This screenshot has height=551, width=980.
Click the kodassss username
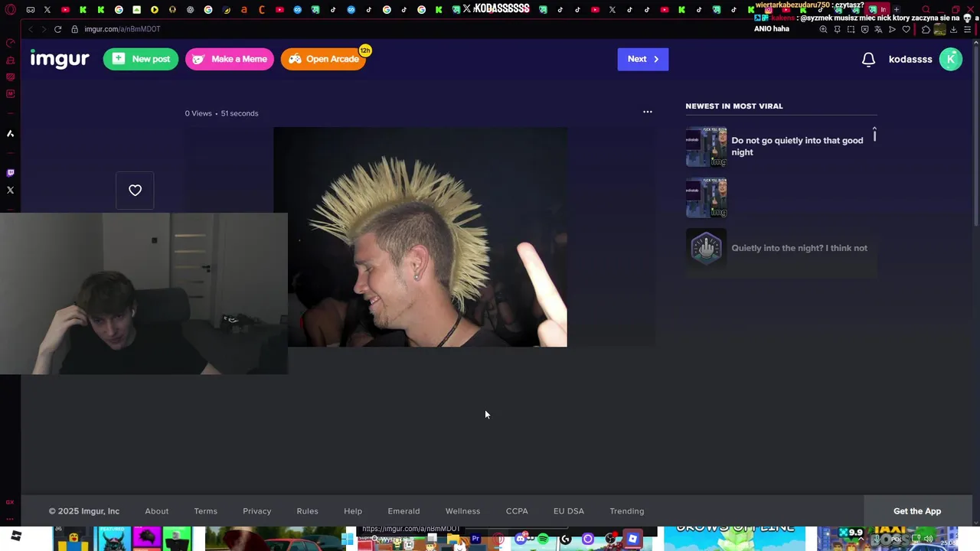click(x=910, y=59)
